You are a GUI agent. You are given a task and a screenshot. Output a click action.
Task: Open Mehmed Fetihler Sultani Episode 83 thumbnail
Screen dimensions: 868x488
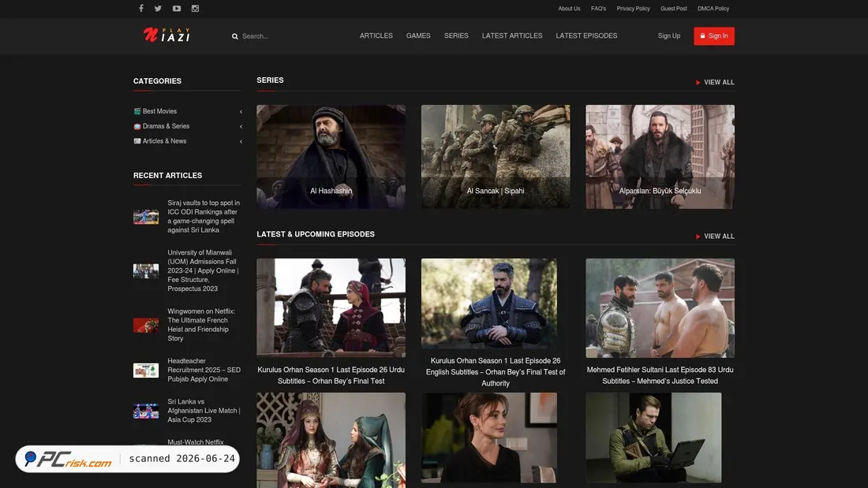coord(660,307)
